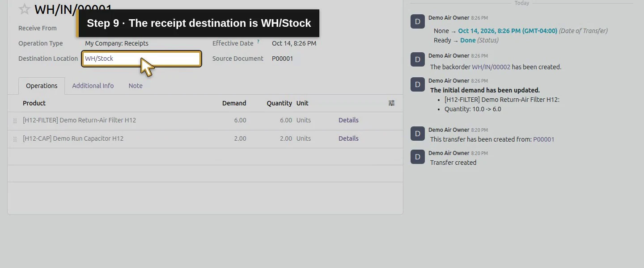
Task: Click the Receive From label
Action: 38,28
